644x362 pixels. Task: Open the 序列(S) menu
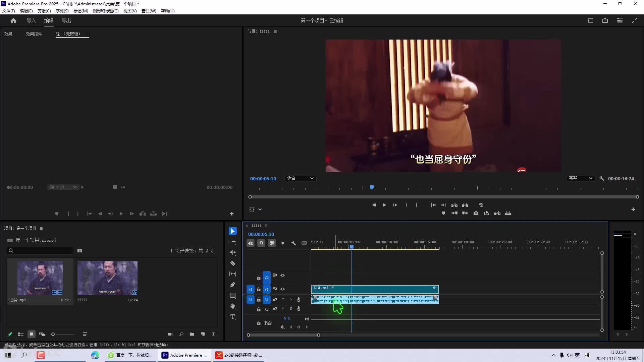tap(62, 11)
